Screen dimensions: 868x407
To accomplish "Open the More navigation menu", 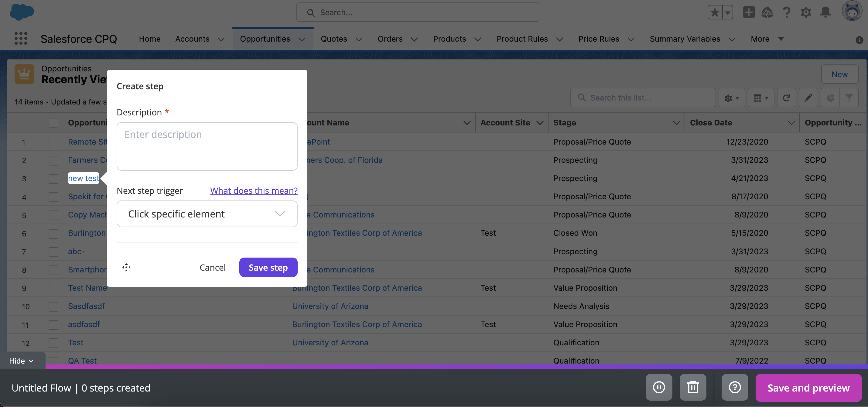I will click(767, 39).
